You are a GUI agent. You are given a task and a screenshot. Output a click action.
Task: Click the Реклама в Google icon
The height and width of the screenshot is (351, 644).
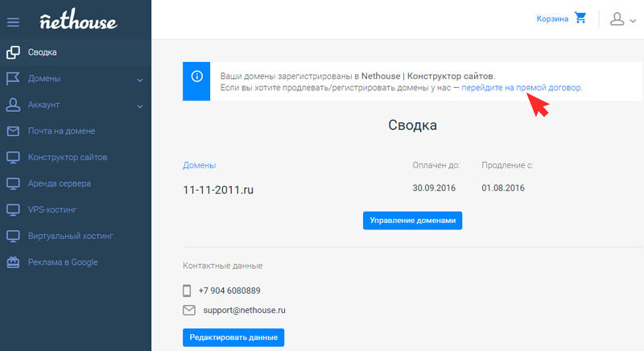(13, 262)
